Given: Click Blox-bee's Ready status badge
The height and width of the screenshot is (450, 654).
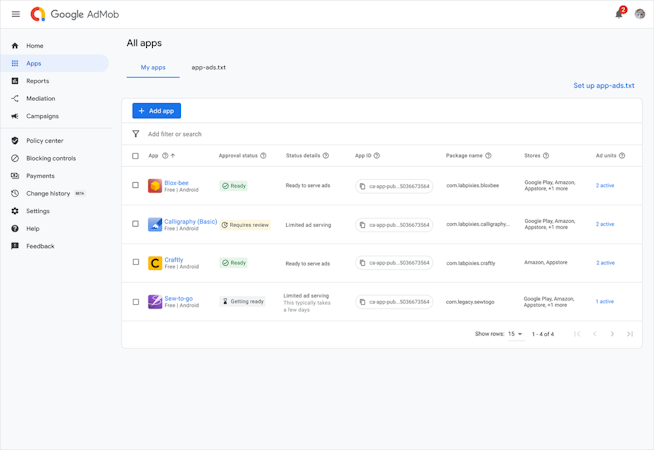Looking at the screenshot, I should click(234, 186).
